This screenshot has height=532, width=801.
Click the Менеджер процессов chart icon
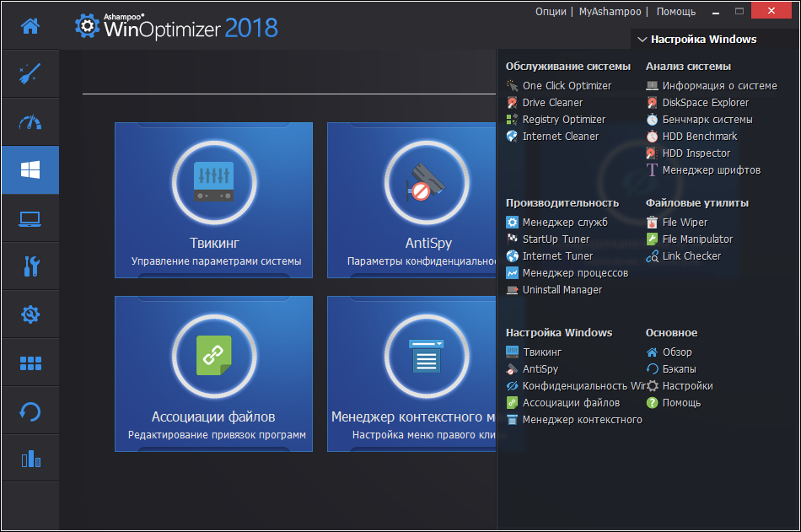512,273
